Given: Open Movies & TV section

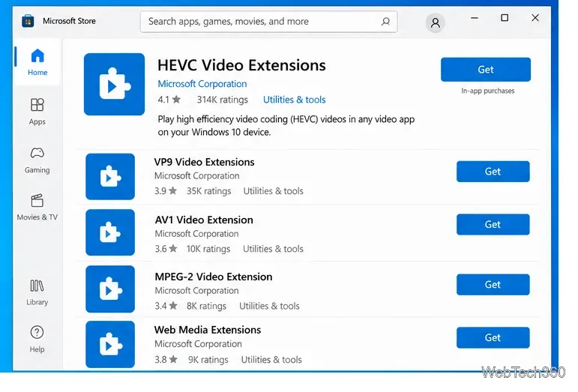Looking at the screenshot, I should tap(37, 208).
